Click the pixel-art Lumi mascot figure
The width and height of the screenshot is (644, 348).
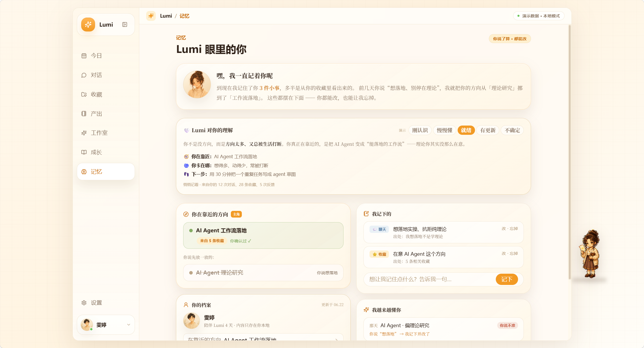tap(590, 254)
